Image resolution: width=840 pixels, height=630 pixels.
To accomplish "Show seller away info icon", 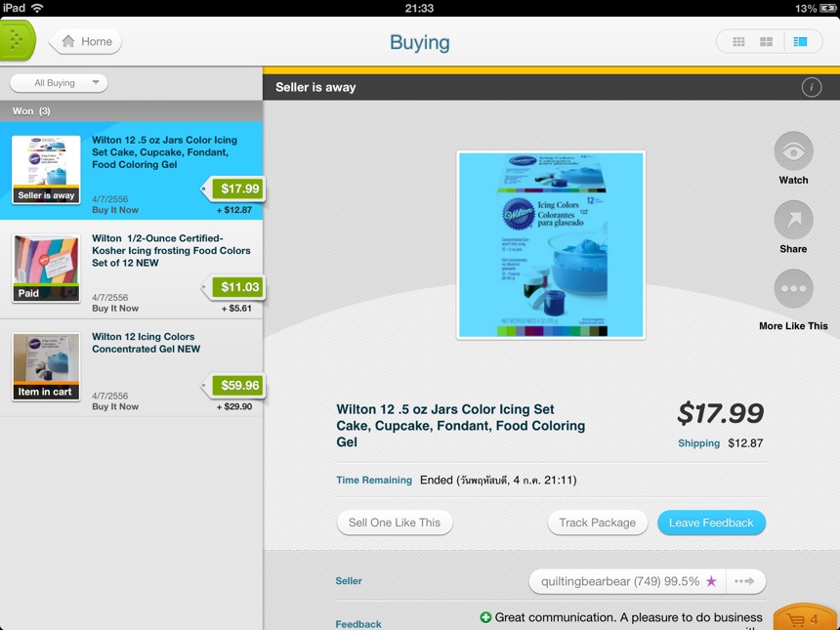I will 812,87.
